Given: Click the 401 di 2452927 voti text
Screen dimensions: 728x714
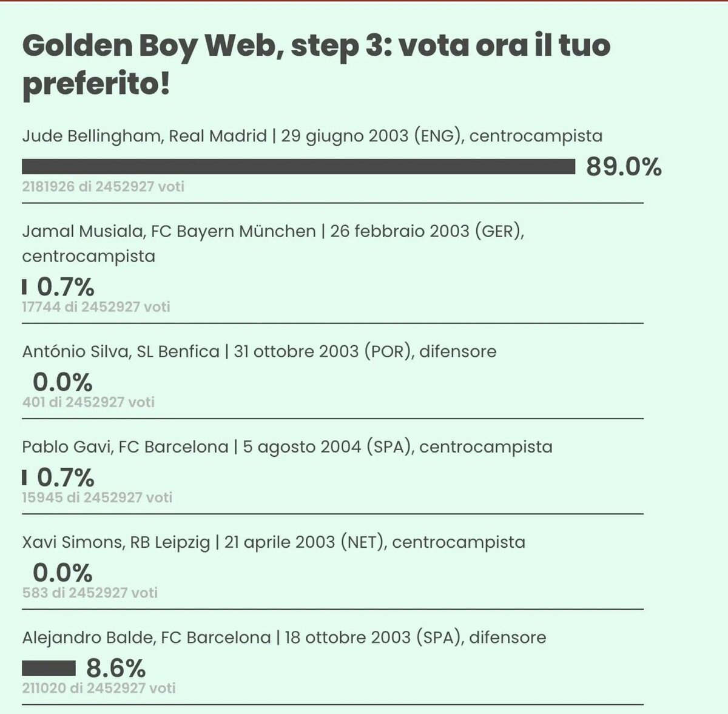Looking at the screenshot, I should [89, 402].
